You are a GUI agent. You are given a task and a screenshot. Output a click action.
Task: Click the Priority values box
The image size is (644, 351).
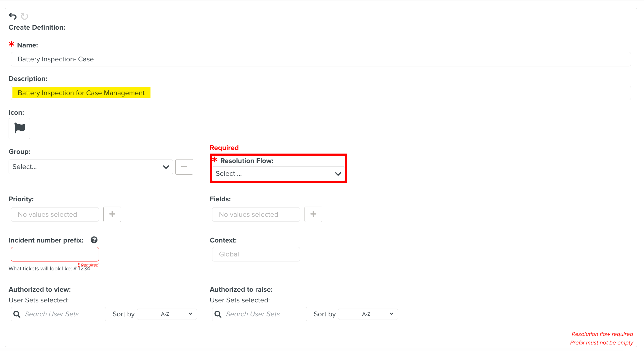coord(55,214)
